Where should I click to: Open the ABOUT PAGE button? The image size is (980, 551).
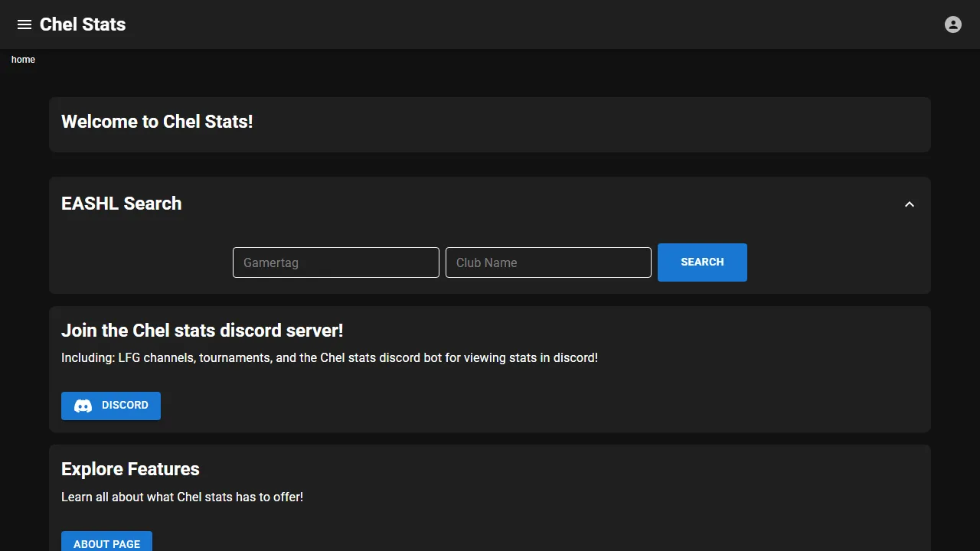[106, 543]
